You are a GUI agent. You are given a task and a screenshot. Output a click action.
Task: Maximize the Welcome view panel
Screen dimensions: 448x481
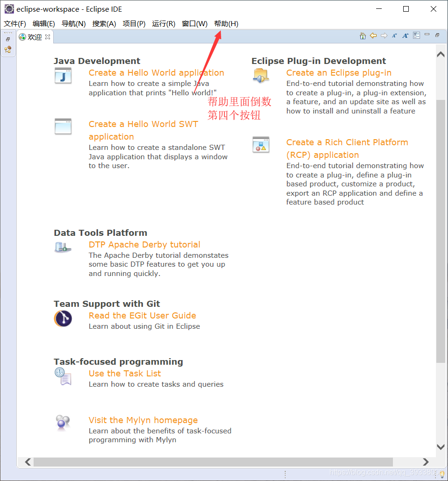[437, 35]
